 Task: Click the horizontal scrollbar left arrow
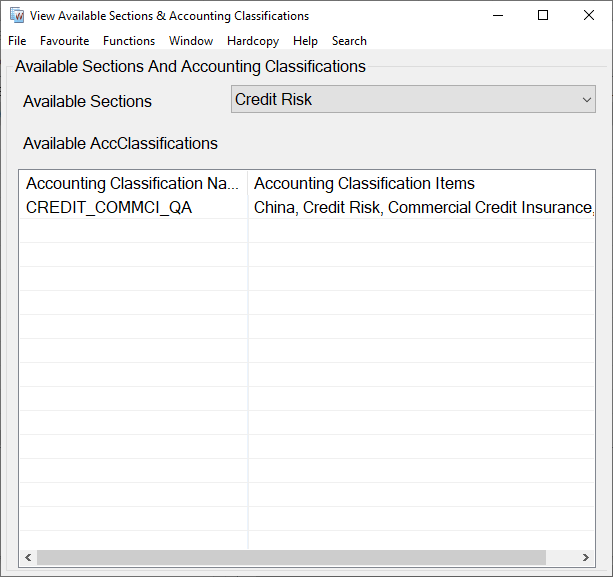28,557
